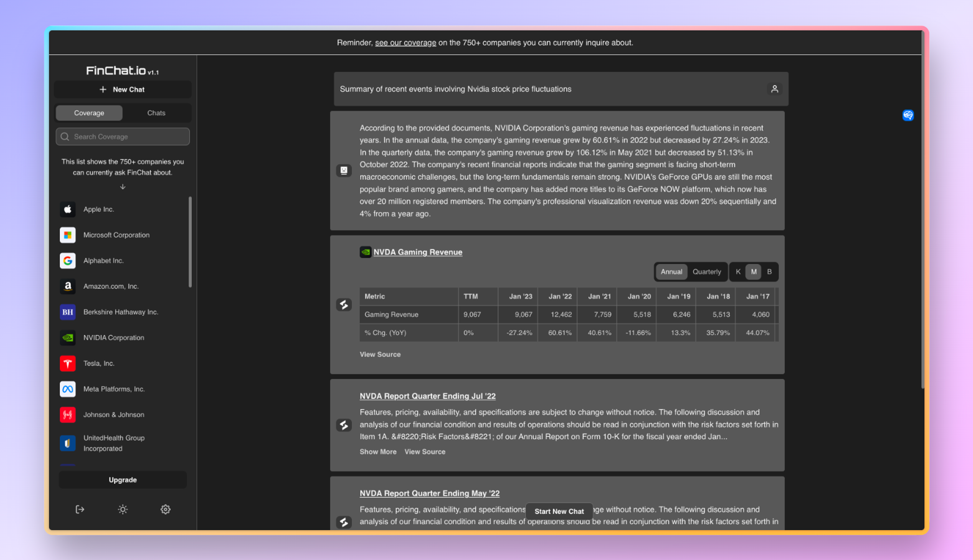Image resolution: width=973 pixels, height=560 pixels.
Task: Select Berkshire Hathaway Inc. in list
Action: coord(123,312)
